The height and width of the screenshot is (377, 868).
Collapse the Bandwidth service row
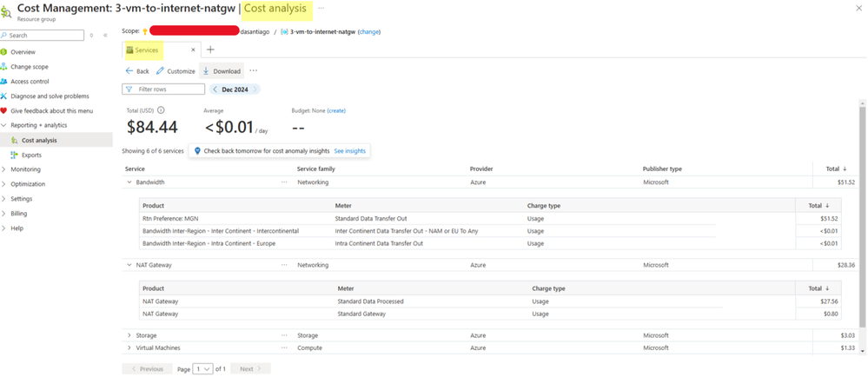click(x=129, y=182)
